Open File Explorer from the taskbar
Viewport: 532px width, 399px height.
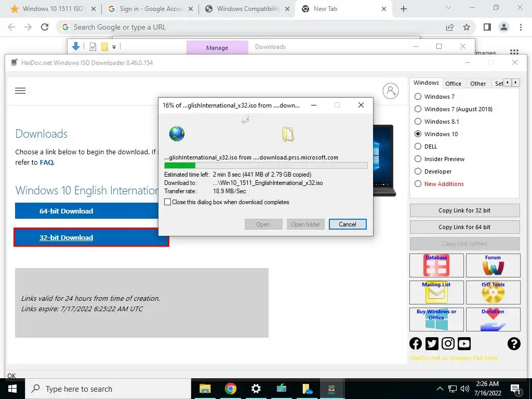[205, 389]
